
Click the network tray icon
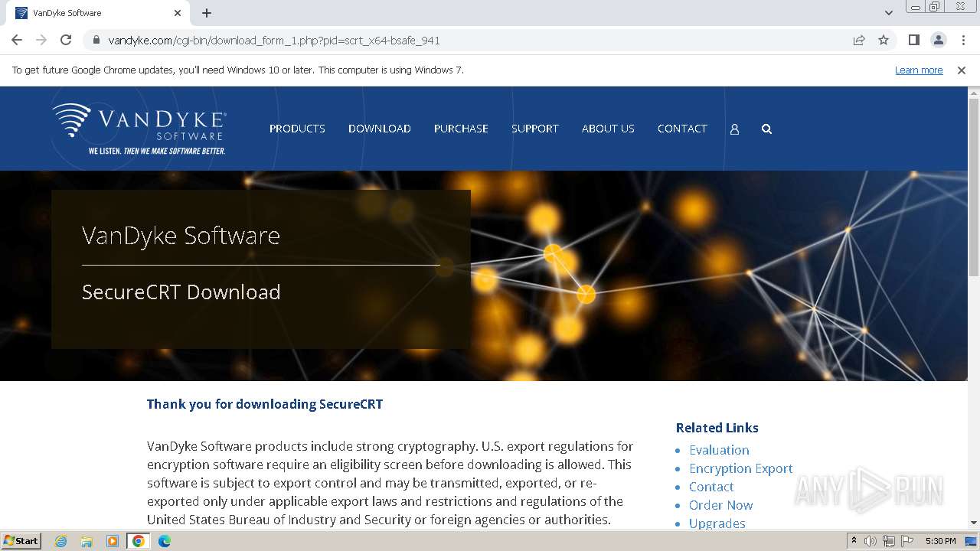click(x=888, y=541)
